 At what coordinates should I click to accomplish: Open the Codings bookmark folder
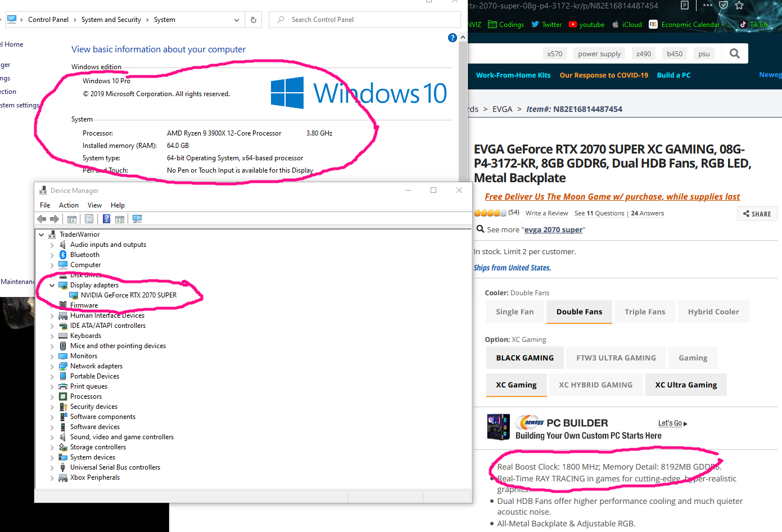[x=506, y=25]
